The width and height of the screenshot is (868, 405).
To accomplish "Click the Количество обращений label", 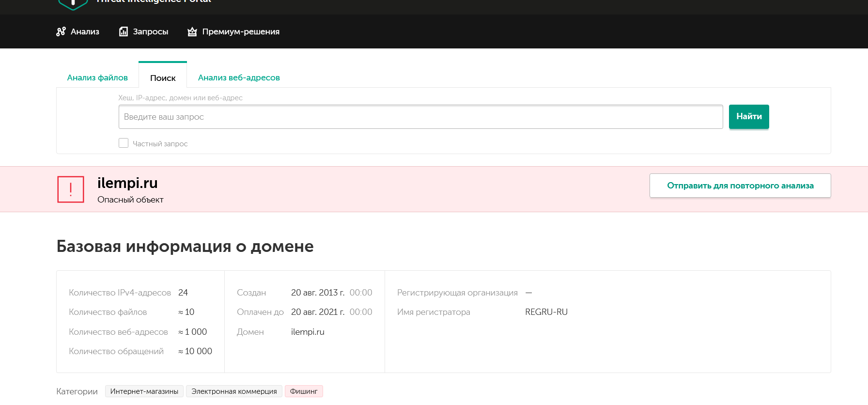I will coord(116,351).
